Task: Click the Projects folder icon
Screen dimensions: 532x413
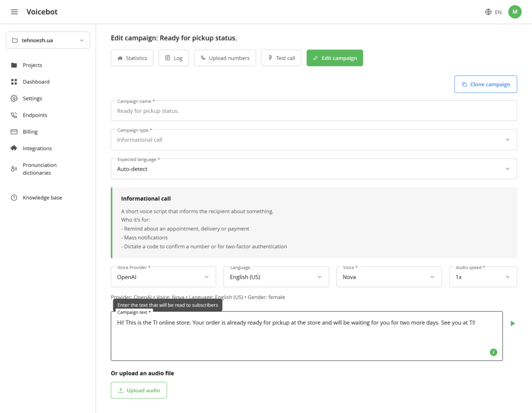Action: point(14,65)
